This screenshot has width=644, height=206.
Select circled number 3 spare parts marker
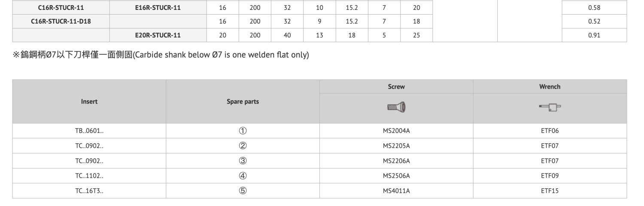243,161
